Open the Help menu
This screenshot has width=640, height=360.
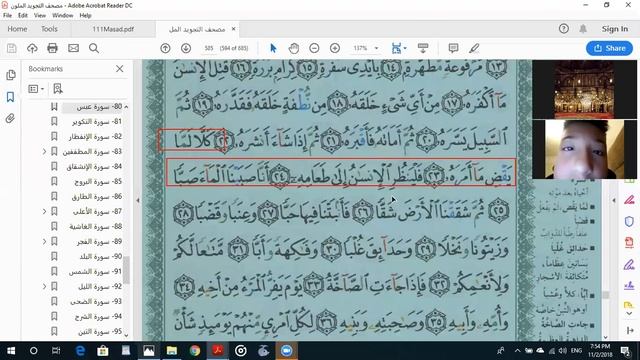[85, 15]
